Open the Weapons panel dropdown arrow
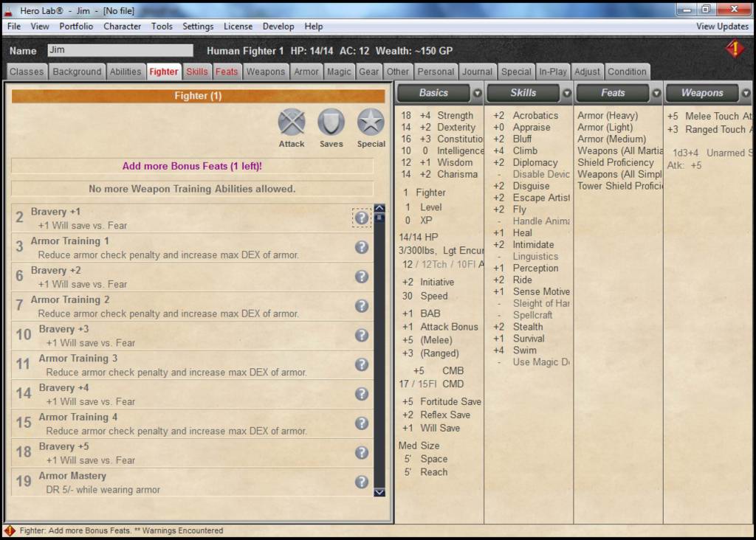Image resolution: width=756 pixels, height=540 pixels. (x=746, y=93)
